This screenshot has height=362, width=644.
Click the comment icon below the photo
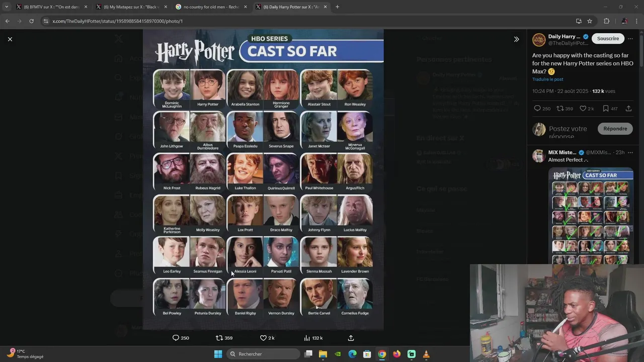[x=176, y=338]
